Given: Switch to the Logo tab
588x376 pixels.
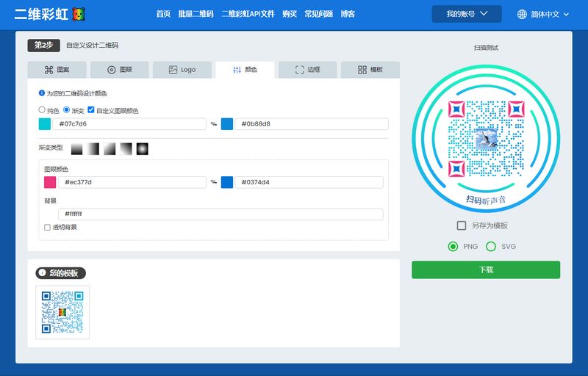Looking at the screenshot, I should point(182,70).
